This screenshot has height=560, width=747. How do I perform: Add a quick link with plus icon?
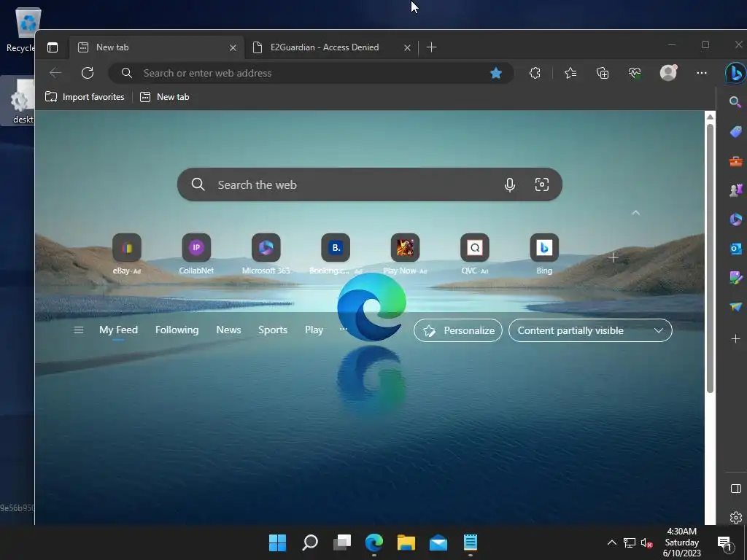(x=614, y=257)
